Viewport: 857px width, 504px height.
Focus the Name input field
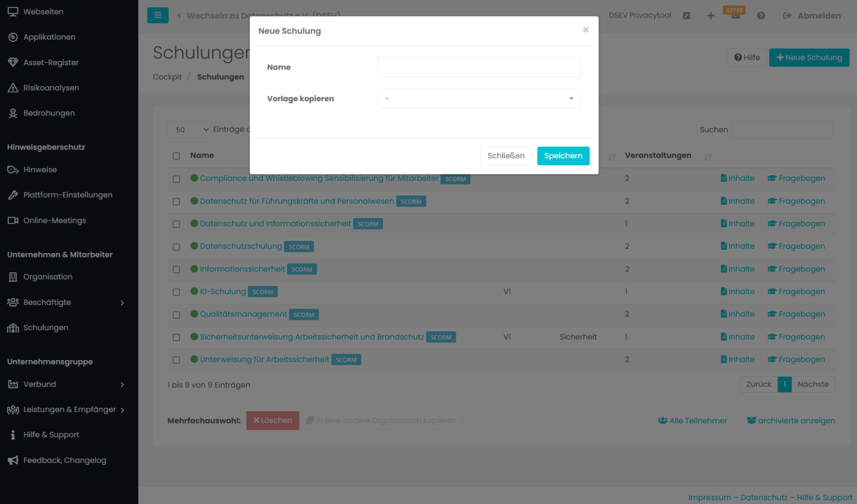479,67
